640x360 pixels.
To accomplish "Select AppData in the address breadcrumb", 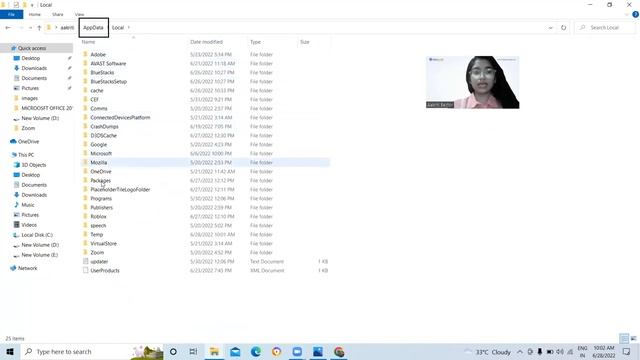I will coord(93,28).
